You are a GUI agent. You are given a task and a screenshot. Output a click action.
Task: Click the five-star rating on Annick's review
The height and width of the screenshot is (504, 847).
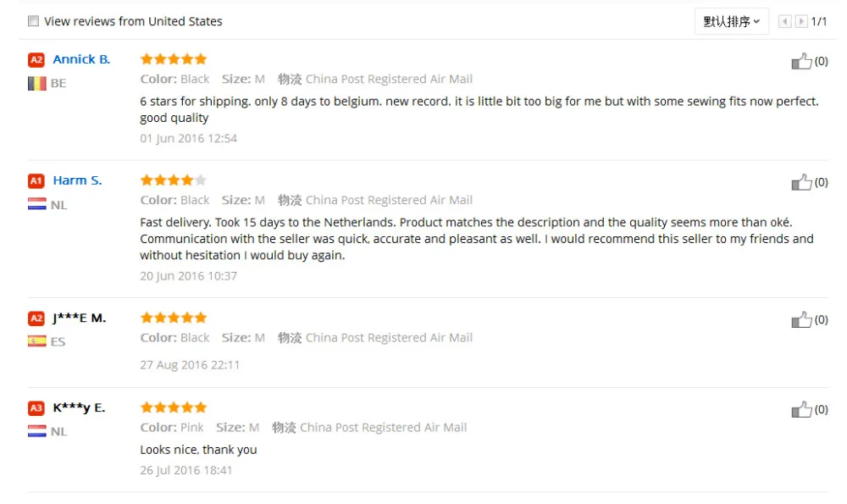tap(173, 59)
